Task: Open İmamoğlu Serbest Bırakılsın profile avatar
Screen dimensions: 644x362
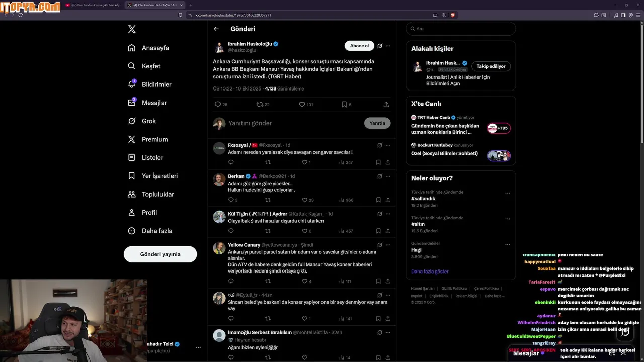Action: [219, 335]
